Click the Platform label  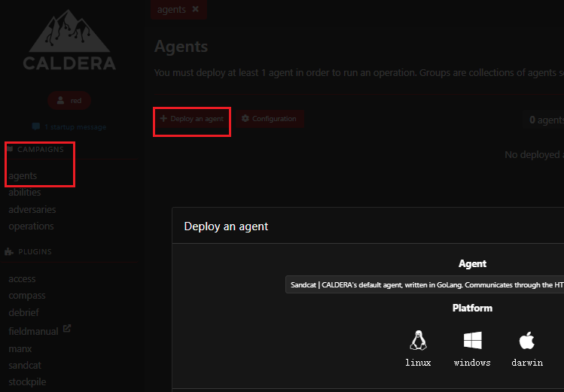click(472, 308)
